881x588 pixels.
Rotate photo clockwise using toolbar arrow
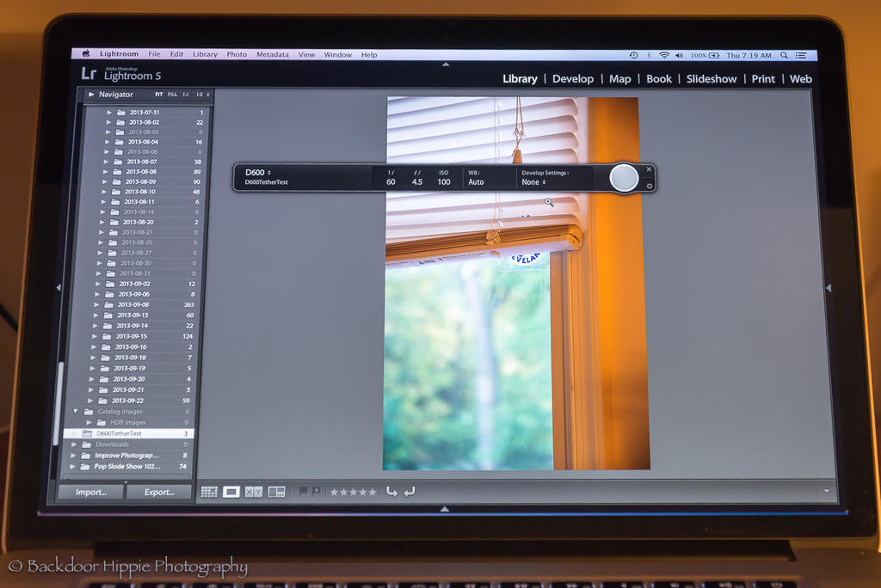pos(409,492)
